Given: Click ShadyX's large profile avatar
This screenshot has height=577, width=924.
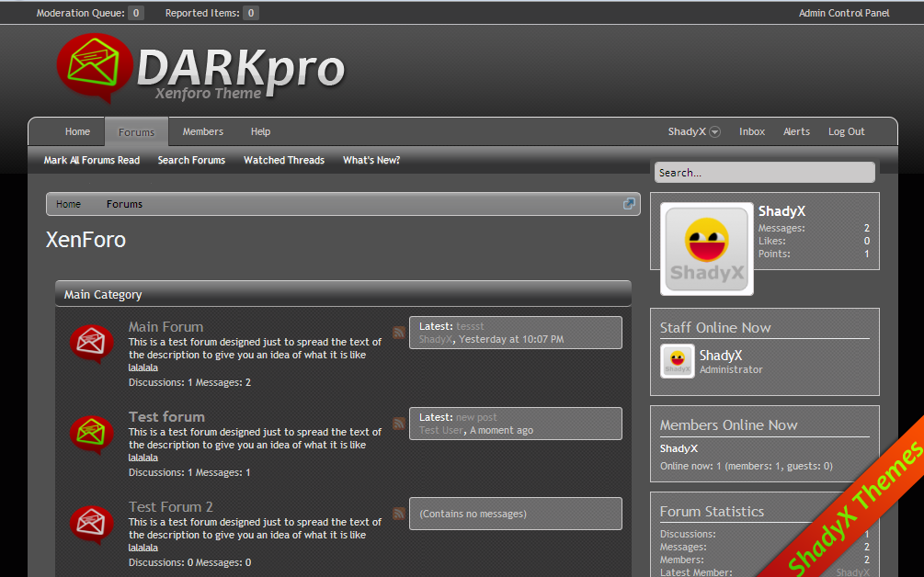Looking at the screenshot, I should click(706, 249).
